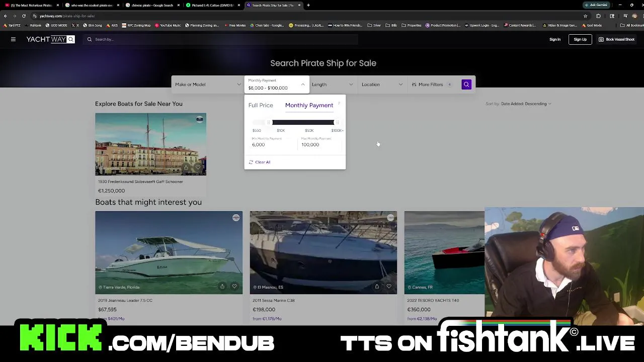Click the compare icon on the schooner photo
The height and width of the screenshot is (362, 644).
tap(200, 120)
